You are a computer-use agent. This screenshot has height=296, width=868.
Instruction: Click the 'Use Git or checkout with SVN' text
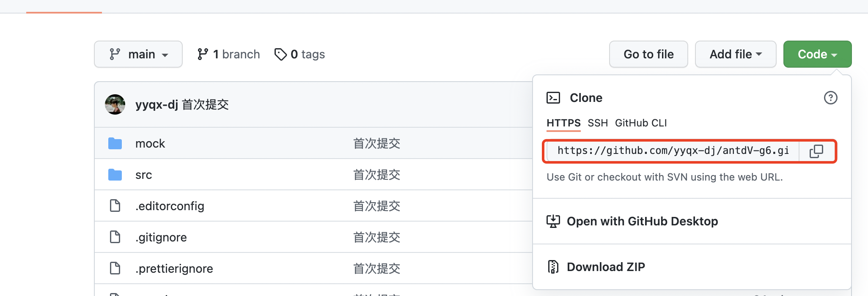coord(665,177)
